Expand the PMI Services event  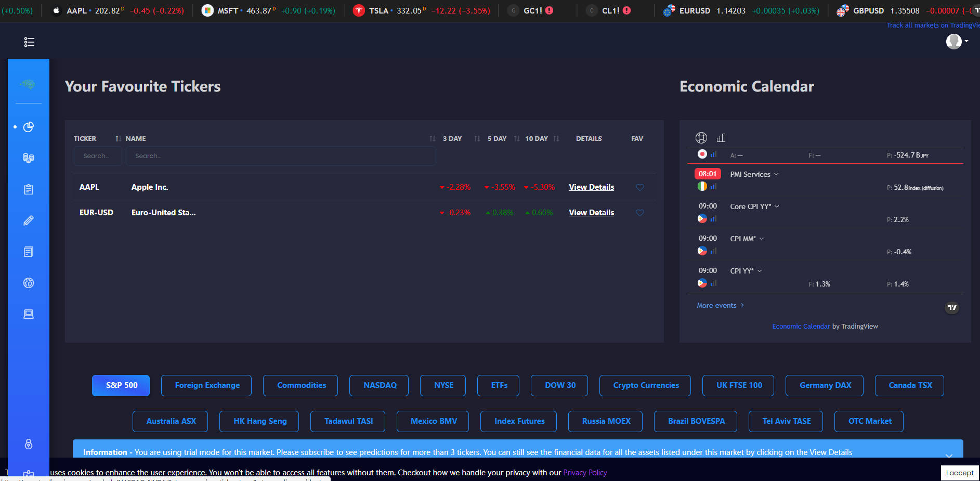[754, 174]
